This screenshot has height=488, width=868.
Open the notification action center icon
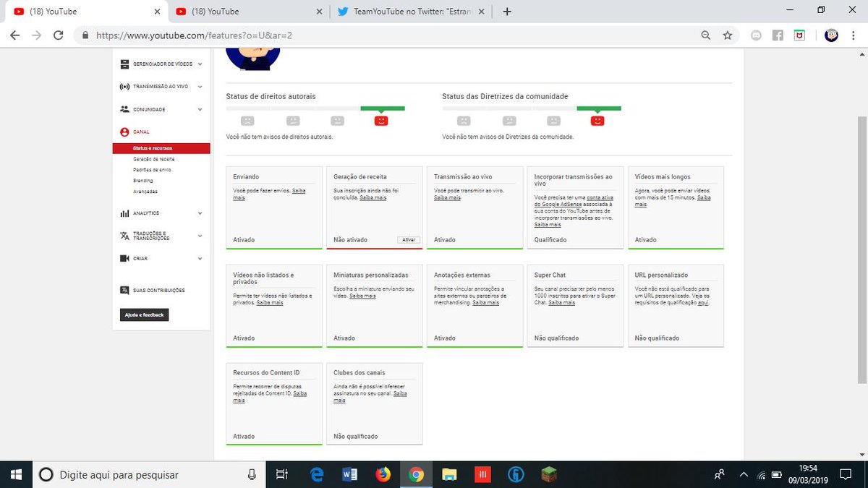point(846,474)
